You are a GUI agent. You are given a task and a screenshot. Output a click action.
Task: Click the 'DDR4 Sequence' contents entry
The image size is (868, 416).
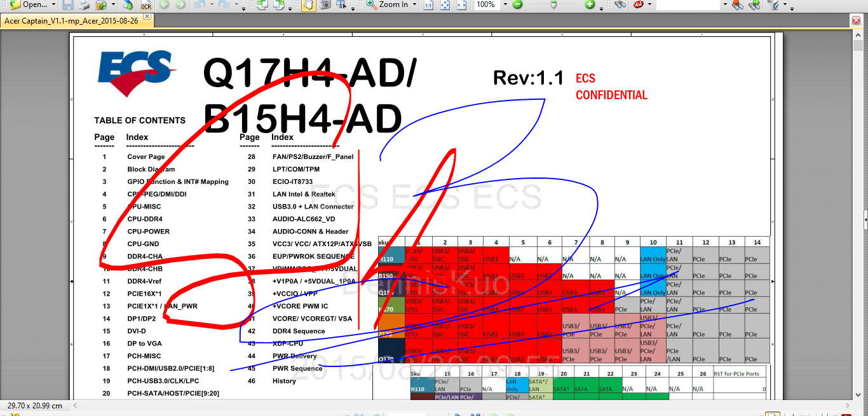(x=299, y=331)
